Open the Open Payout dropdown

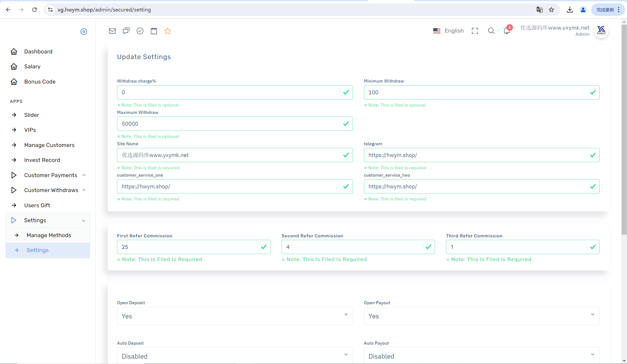click(x=481, y=316)
